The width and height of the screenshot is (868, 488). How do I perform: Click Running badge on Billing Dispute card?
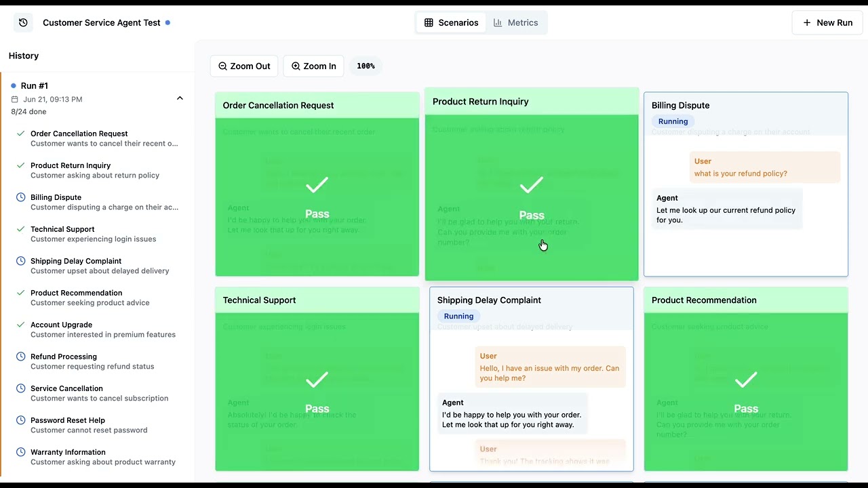(x=673, y=121)
